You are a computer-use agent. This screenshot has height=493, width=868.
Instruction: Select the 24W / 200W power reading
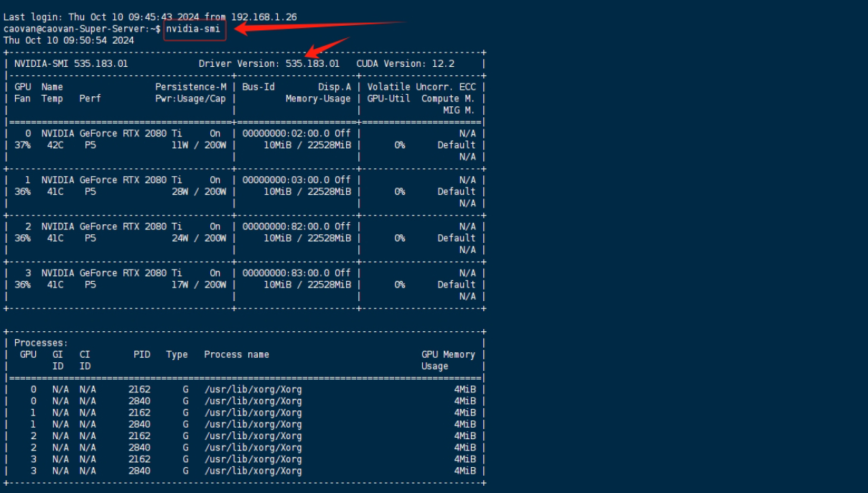coord(199,238)
